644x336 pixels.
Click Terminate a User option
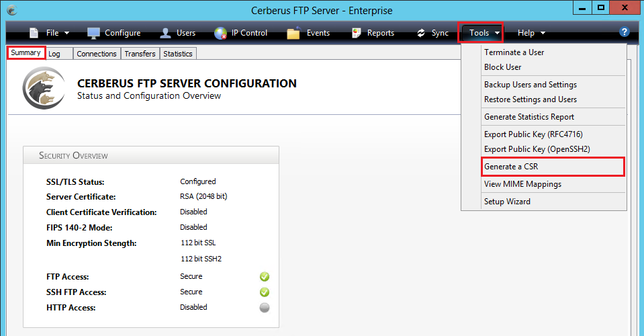coord(514,52)
